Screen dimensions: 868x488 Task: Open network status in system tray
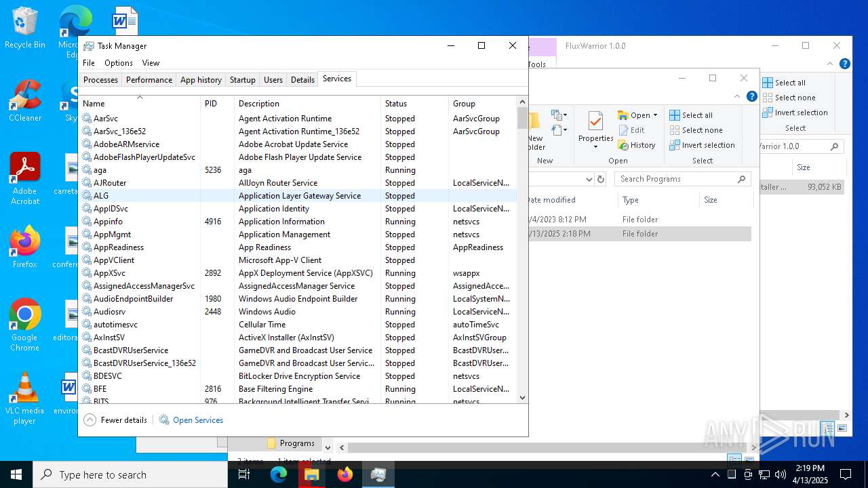coord(764,474)
